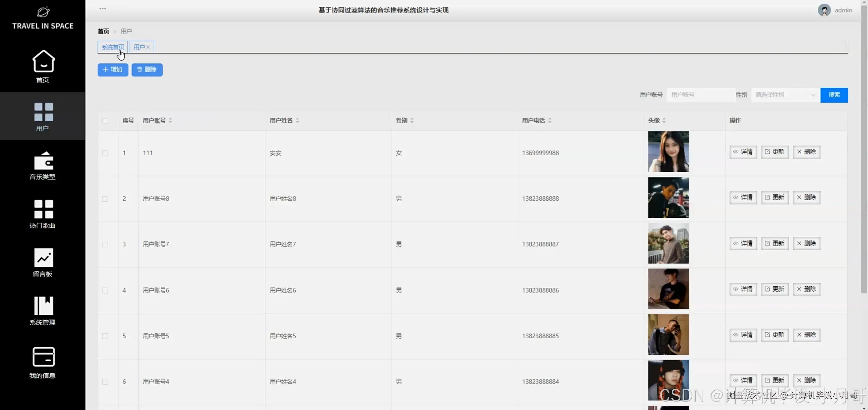This screenshot has width=868, height=410.
Task: Click the three-dots menu icon in header
Action: click(102, 8)
